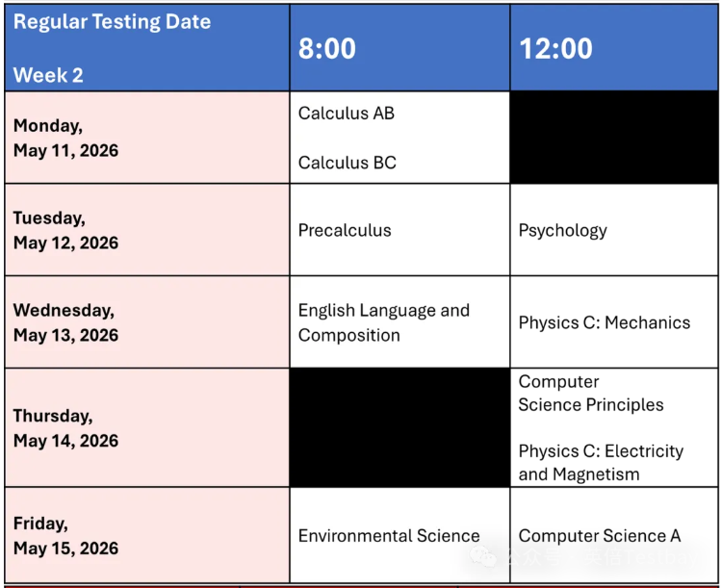Select the Thursday, May 14, 2026 cell

click(65, 428)
